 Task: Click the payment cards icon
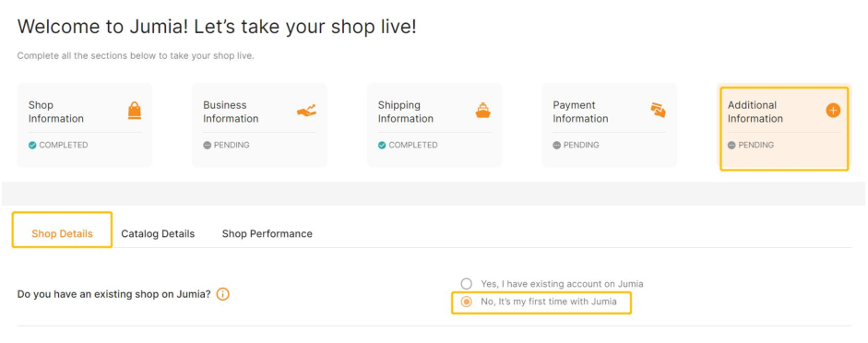[x=659, y=110]
